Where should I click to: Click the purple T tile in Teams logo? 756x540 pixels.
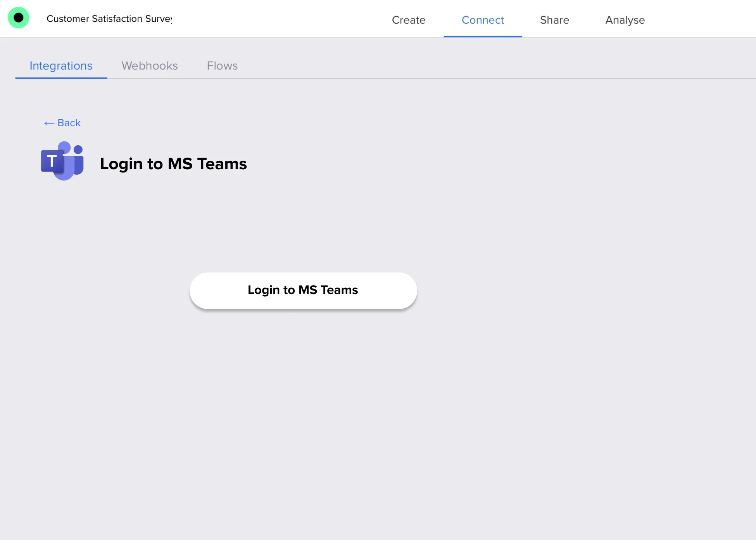[52, 161]
